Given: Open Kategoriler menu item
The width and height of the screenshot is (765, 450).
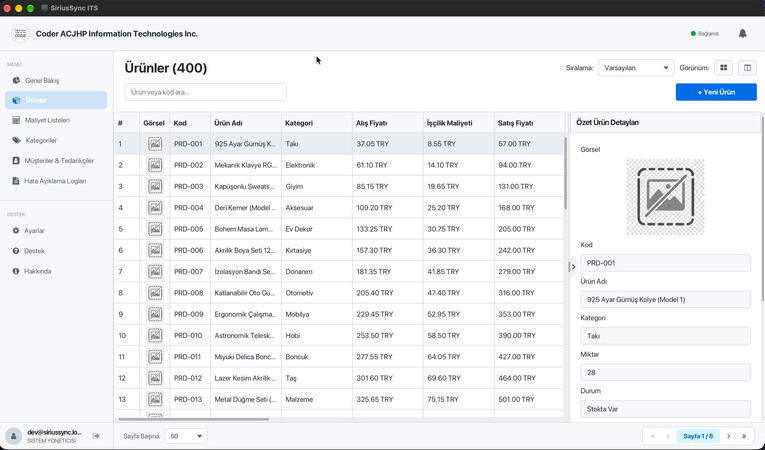Looking at the screenshot, I should tap(56, 141).
